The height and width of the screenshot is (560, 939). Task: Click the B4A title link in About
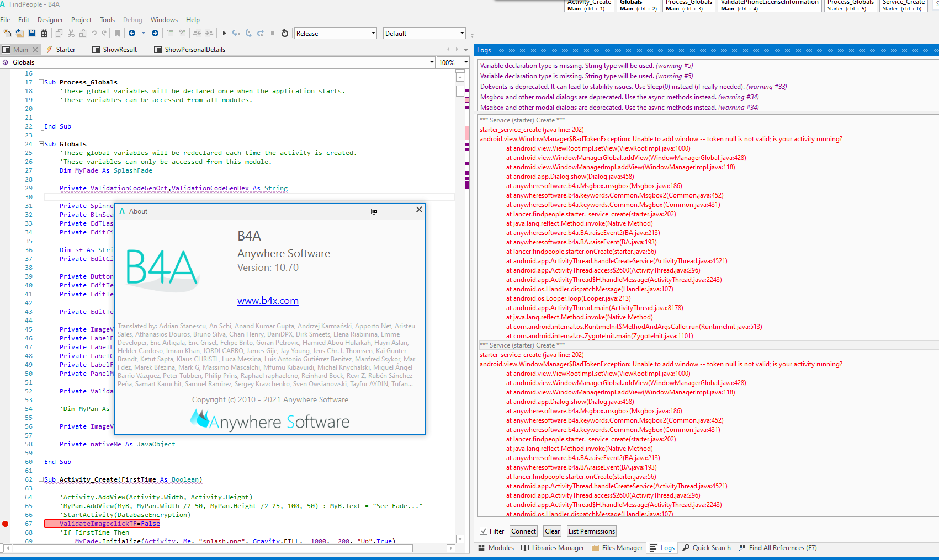[249, 236]
